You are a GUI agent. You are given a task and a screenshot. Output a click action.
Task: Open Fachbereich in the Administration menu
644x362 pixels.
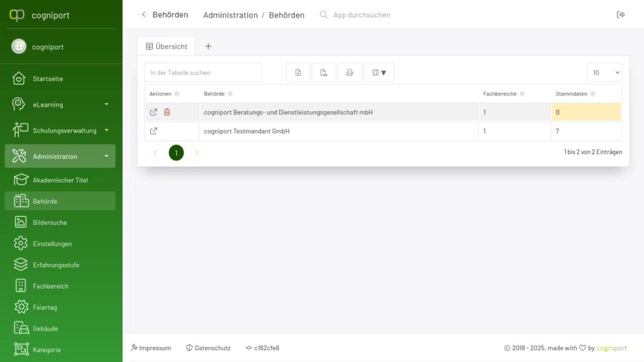point(50,286)
